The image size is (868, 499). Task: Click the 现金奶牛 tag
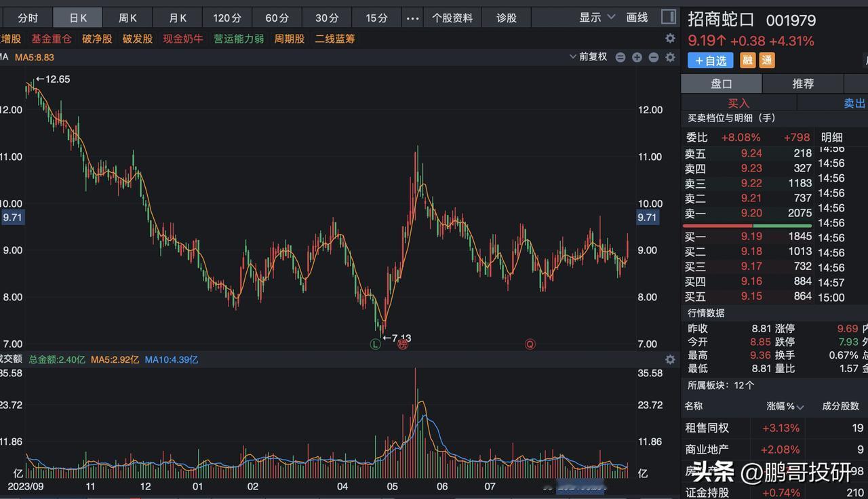(183, 39)
